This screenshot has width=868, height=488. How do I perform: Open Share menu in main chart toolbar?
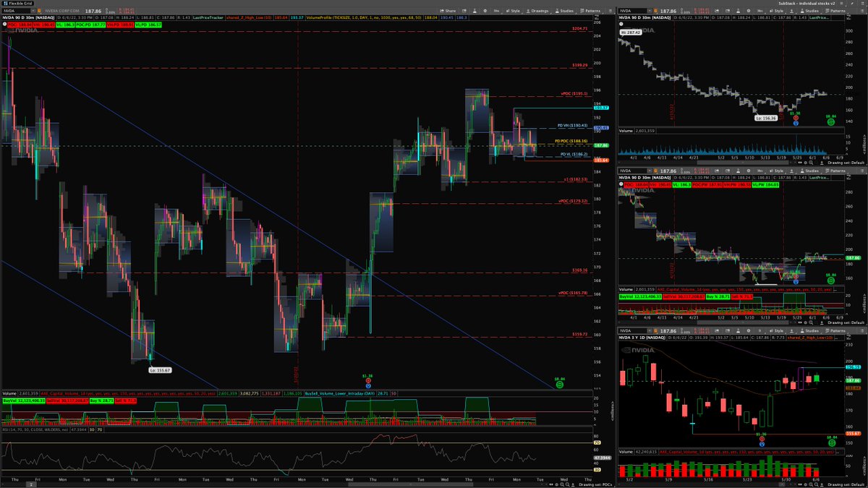coord(448,11)
